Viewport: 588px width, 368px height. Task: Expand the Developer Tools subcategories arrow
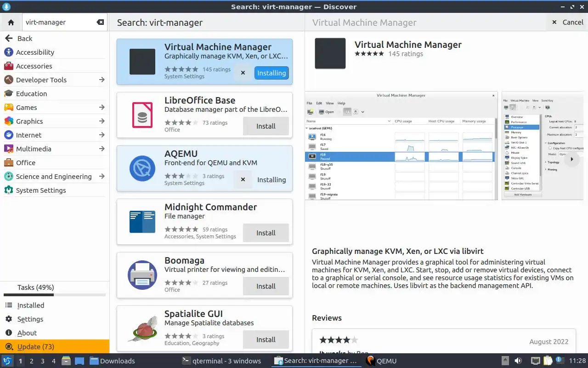point(102,80)
